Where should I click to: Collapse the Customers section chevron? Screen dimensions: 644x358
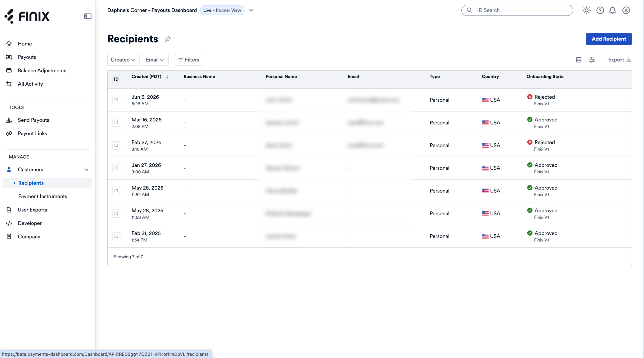pos(86,170)
